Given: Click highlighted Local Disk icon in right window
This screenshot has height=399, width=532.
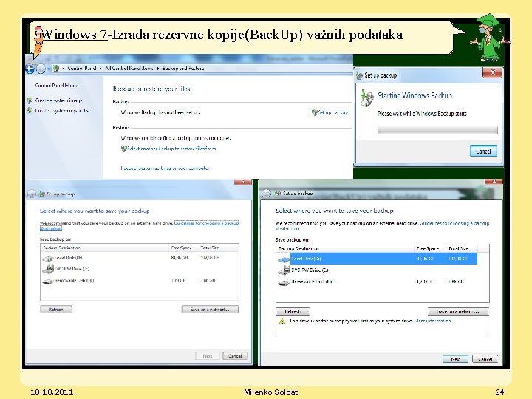Looking at the screenshot, I should pos(284,259).
